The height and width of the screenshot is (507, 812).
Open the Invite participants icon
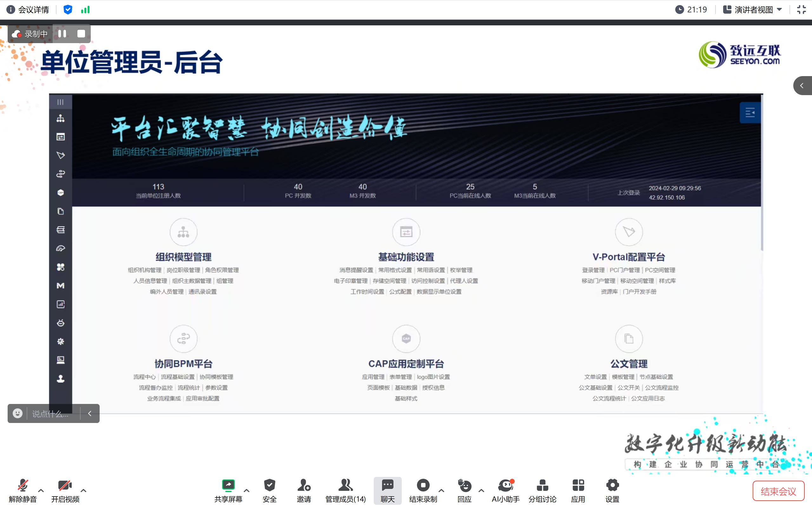[304, 485]
